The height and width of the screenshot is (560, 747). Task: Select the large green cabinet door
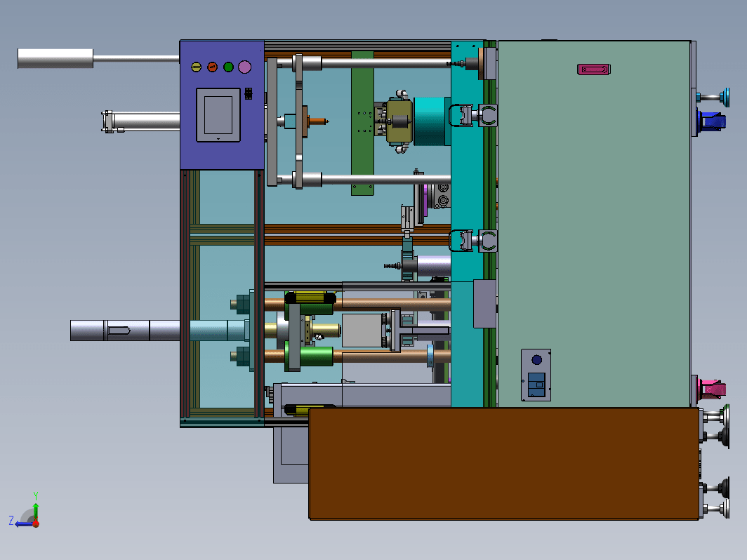click(x=594, y=224)
